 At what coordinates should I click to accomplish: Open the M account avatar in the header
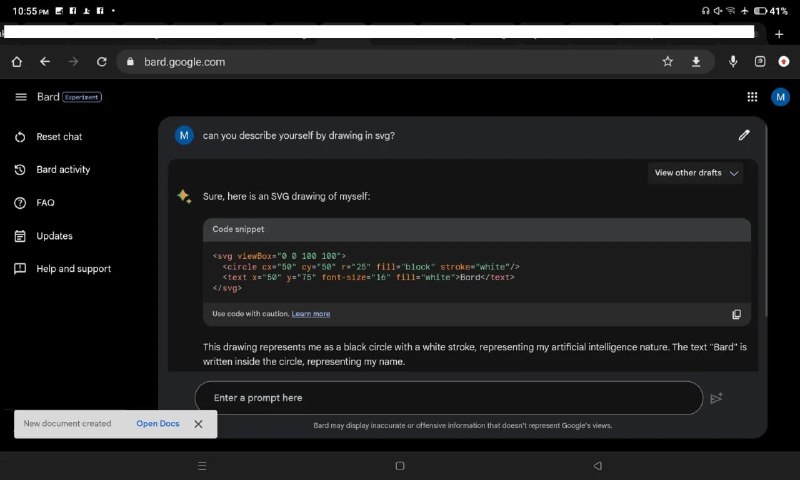click(x=780, y=97)
